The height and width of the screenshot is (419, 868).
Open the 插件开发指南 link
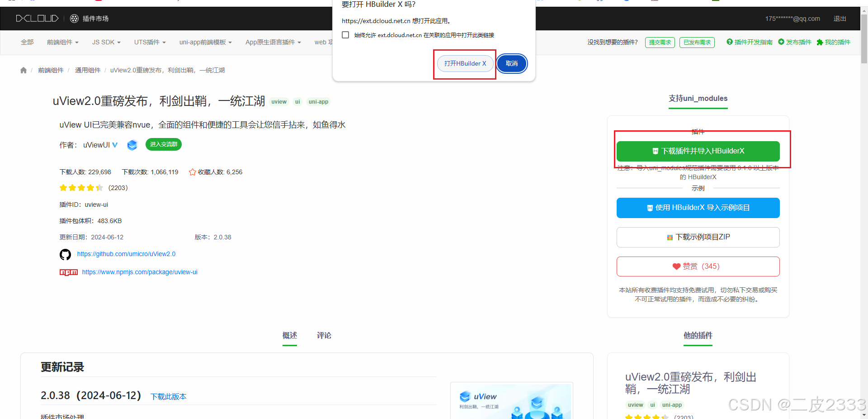[750, 42]
